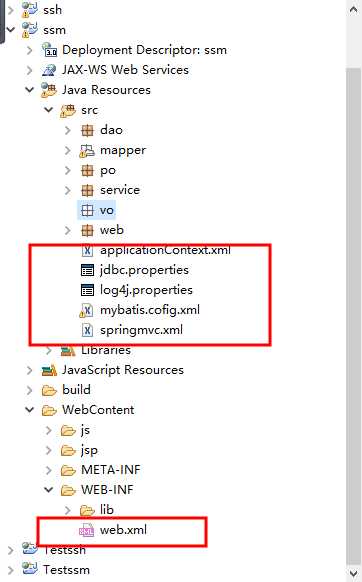
Task: Expand the web package
Action: tap(68, 230)
